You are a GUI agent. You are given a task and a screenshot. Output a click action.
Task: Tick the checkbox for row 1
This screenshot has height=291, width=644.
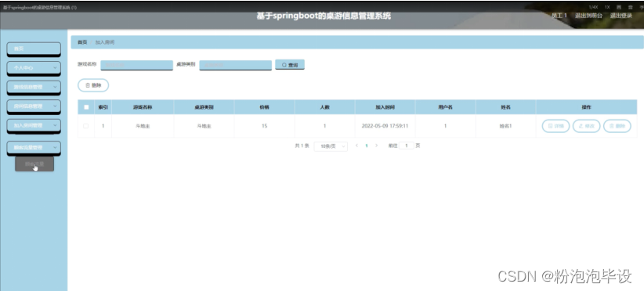coord(86,126)
